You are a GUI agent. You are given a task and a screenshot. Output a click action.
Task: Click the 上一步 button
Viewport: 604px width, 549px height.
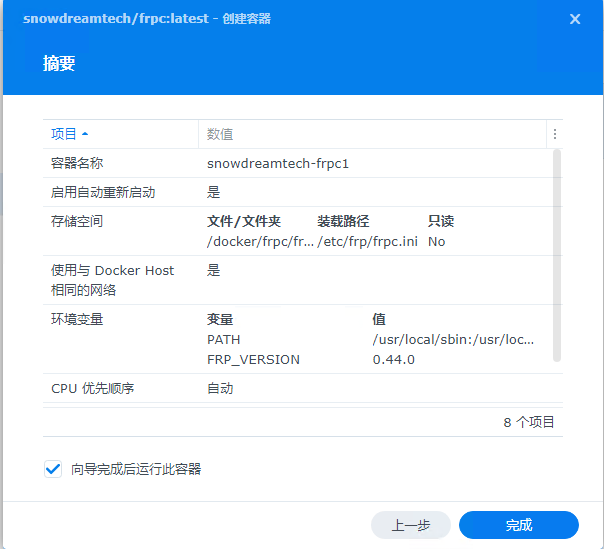point(411,525)
